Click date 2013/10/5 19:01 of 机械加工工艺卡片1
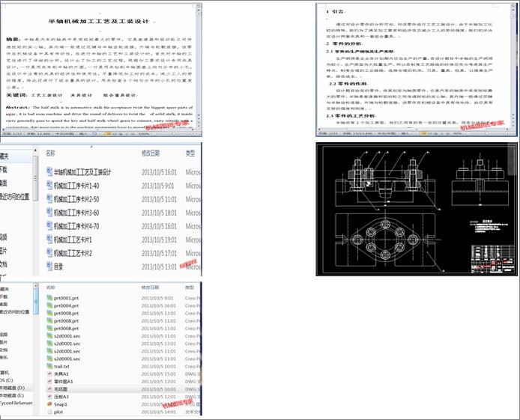This screenshot has height=420, width=520. tap(159, 240)
